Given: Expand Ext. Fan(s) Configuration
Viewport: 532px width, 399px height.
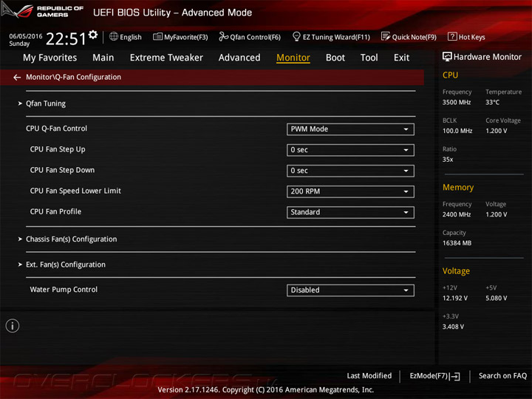Looking at the screenshot, I should [66, 265].
